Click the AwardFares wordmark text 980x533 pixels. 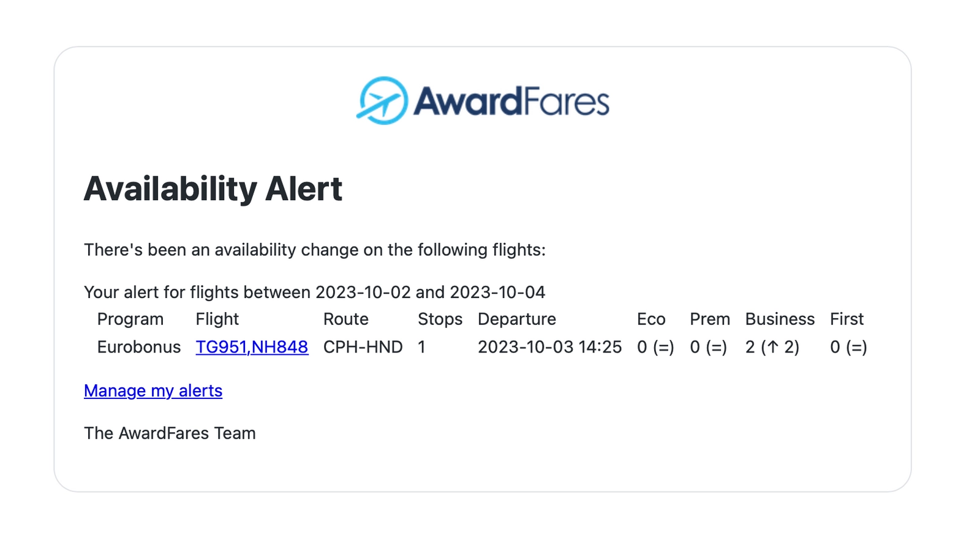pyautogui.click(x=511, y=102)
